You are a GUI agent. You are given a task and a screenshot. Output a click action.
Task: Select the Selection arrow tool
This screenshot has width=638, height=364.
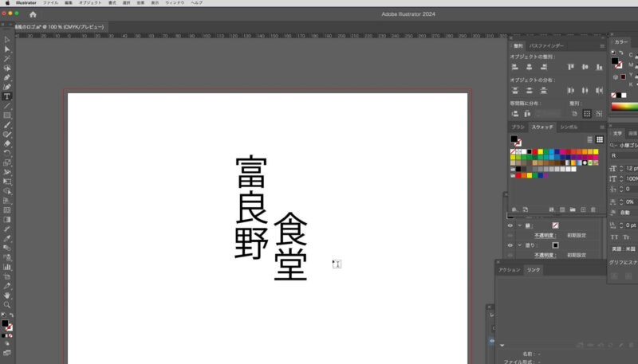[7, 39]
